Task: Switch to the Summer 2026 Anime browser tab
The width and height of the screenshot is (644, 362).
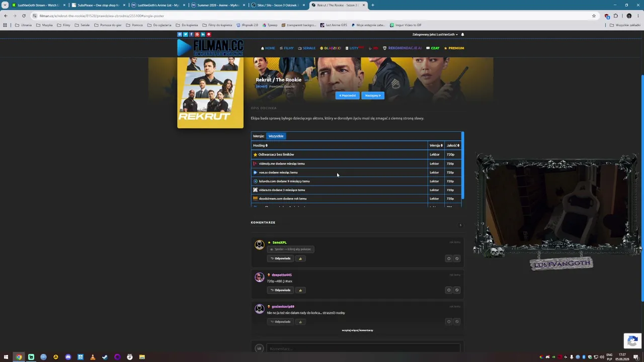Action: tap(218, 5)
